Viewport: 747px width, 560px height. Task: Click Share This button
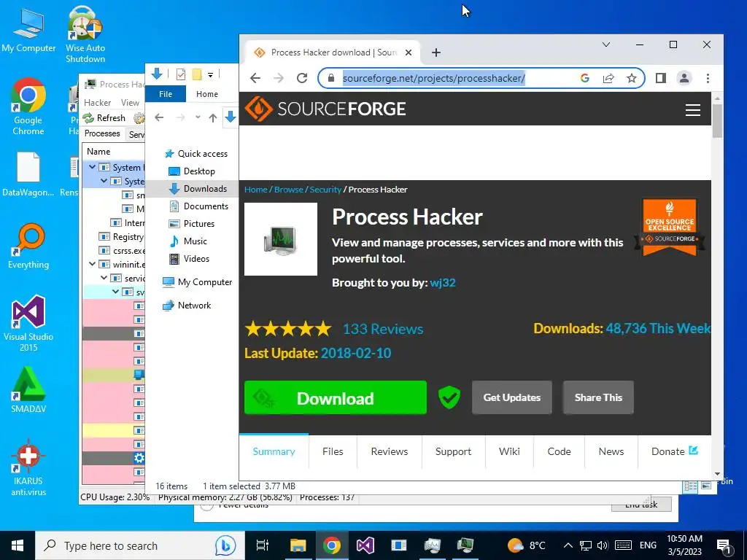[598, 397]
